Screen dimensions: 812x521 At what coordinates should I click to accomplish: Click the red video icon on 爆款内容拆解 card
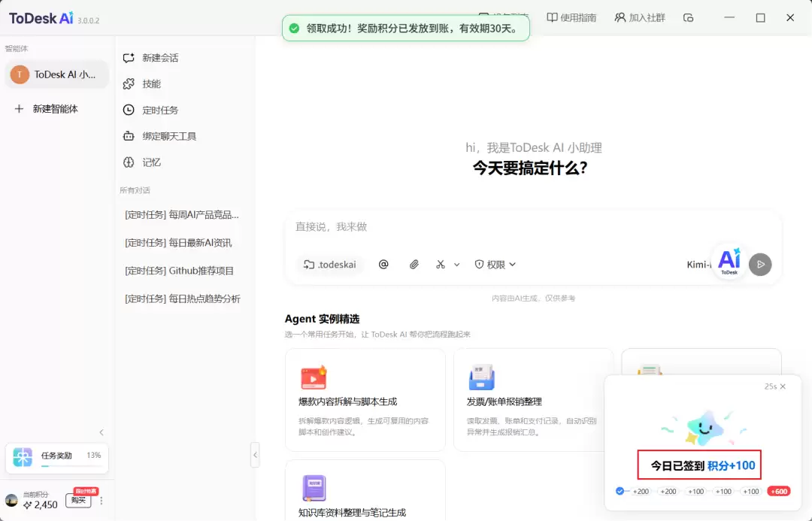click(x=314, y=377)
